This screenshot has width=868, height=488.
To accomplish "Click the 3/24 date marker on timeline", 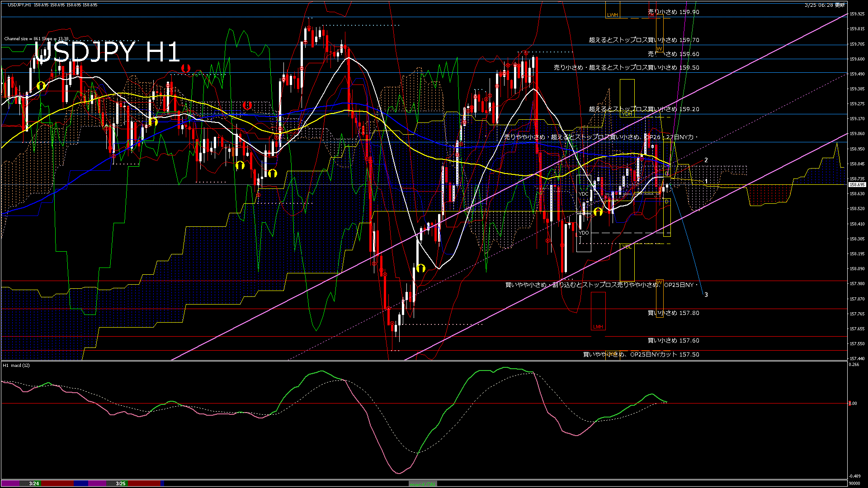I will point(34,483).
